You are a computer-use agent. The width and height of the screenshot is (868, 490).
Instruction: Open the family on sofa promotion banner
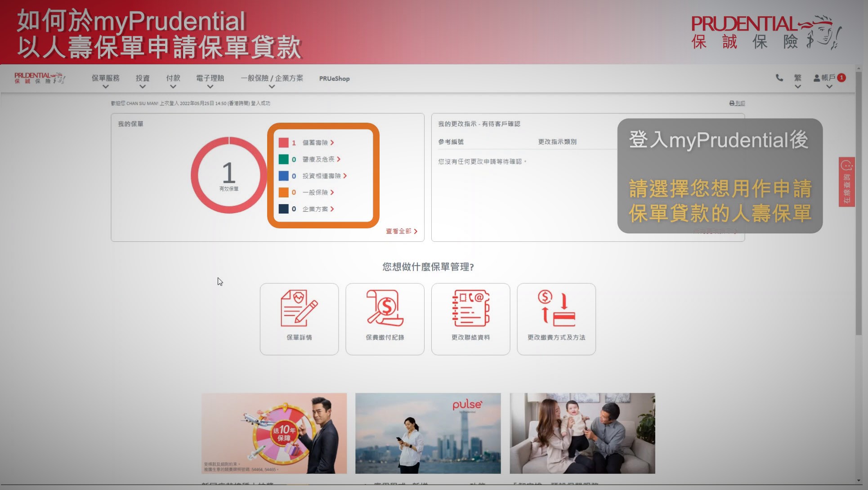coord(582,433)
